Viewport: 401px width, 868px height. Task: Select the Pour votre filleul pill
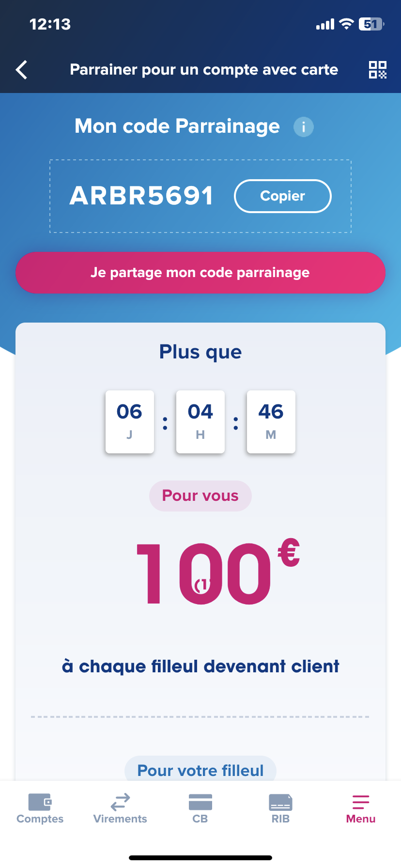(200, 769)
